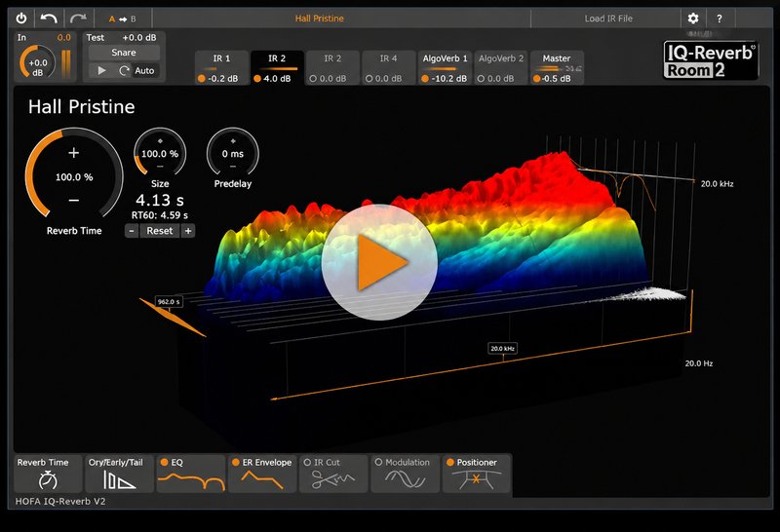
Task: Click the plus button beside Reset
Action: tap(188, 231)
